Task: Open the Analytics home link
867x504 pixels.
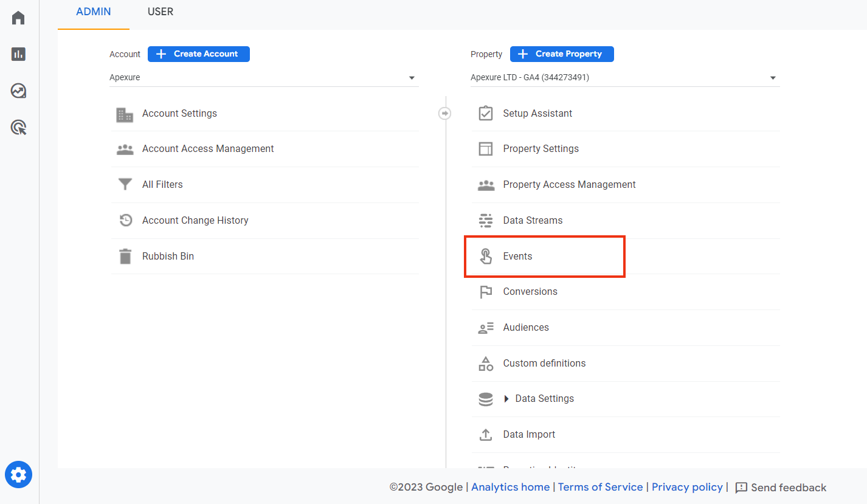Action: click(511, 487)
